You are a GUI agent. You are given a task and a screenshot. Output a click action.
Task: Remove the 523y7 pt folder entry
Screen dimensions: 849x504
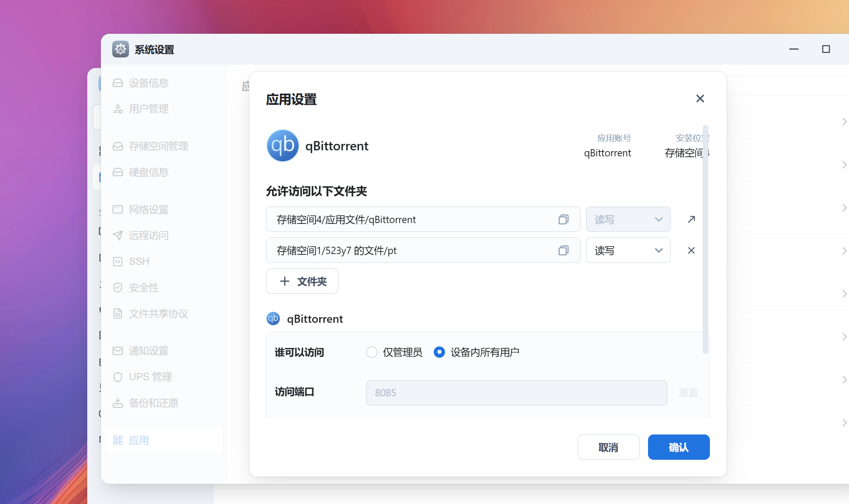pos(691,250)
